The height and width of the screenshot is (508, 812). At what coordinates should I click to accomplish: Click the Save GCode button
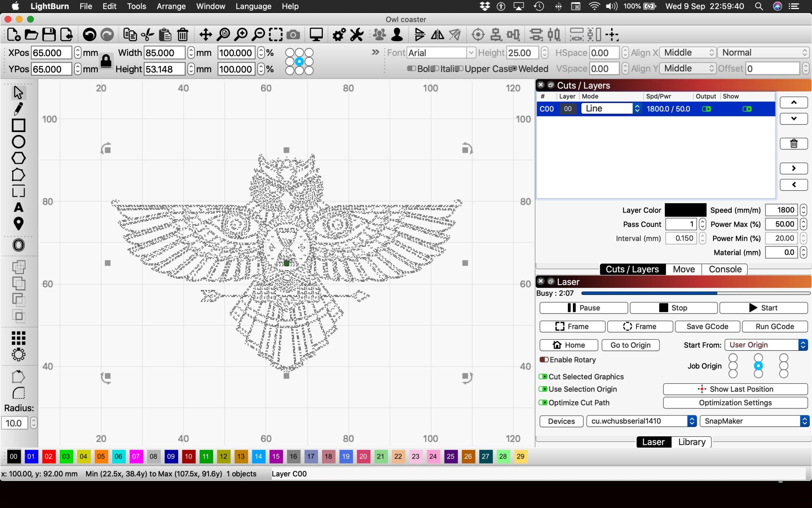[x=707, y=327]
